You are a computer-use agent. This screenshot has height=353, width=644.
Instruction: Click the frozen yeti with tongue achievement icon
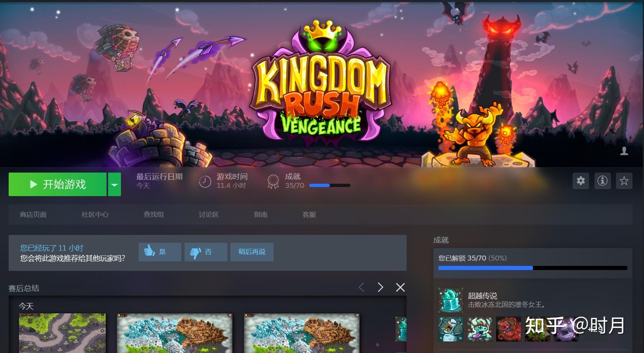point(480,329)
